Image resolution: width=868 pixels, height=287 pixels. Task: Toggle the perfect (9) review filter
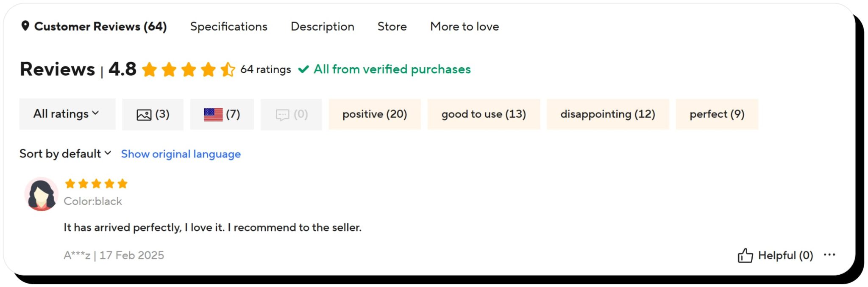tap(717, 114)
